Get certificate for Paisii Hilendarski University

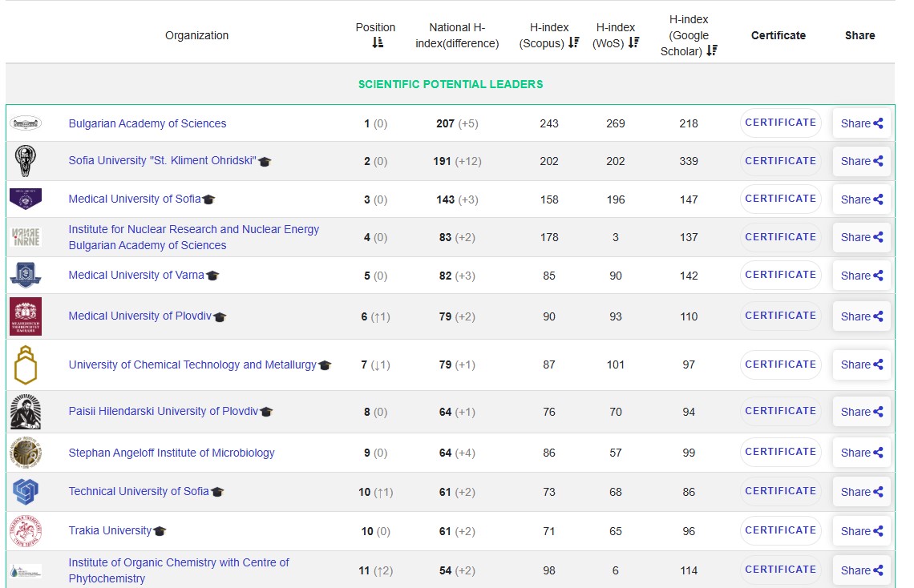(x=781, y=411)
